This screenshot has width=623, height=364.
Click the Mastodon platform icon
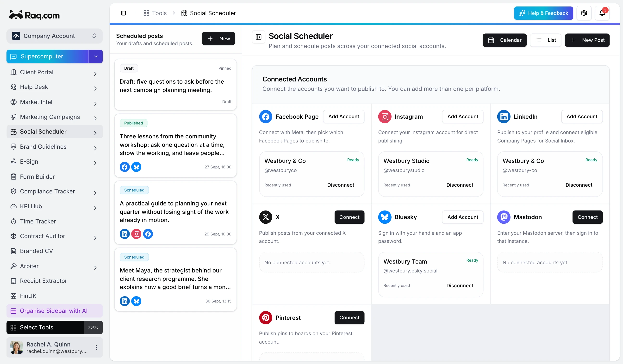point(504,217)
